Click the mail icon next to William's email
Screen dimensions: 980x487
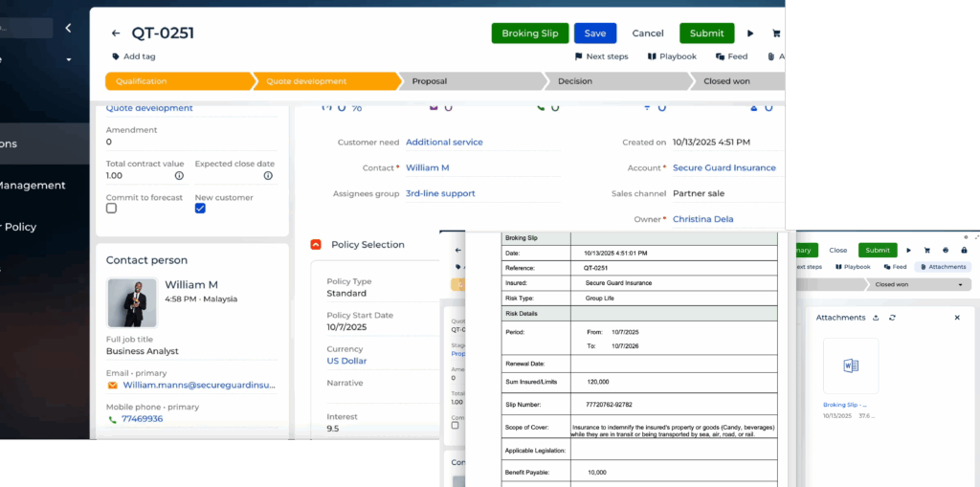pyautogui.click(x=112, y=386)
